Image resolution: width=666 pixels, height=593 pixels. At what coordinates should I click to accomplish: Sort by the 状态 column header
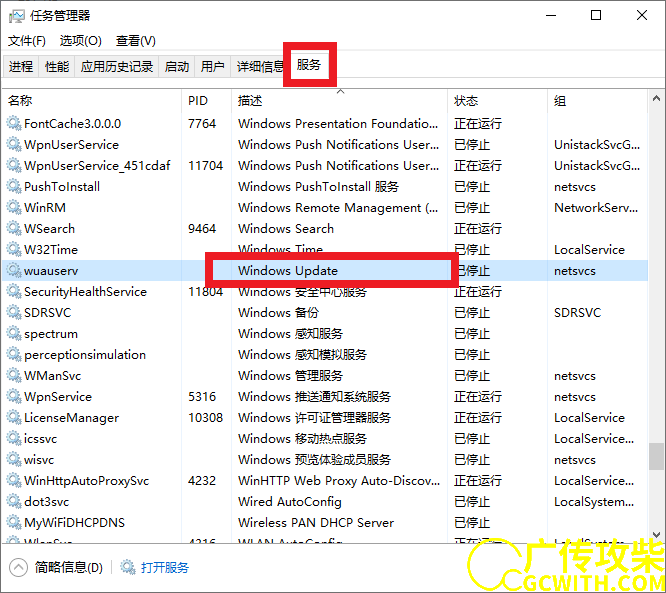[497, 101]
